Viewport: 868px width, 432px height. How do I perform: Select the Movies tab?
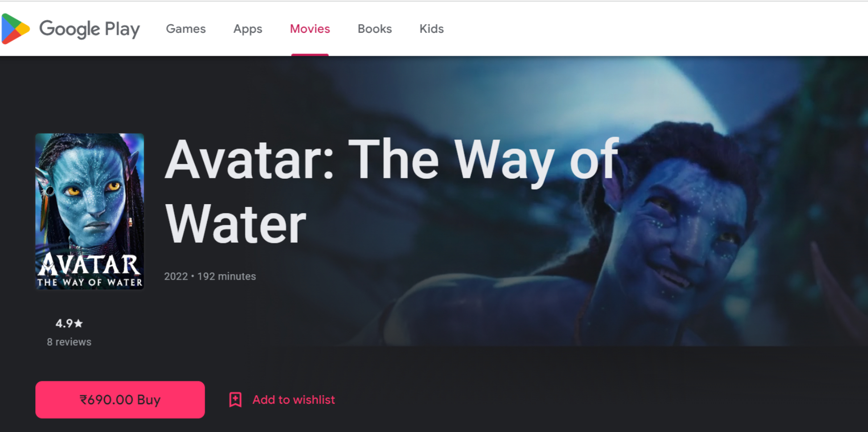pyautogui.click(x=310, y=29)
